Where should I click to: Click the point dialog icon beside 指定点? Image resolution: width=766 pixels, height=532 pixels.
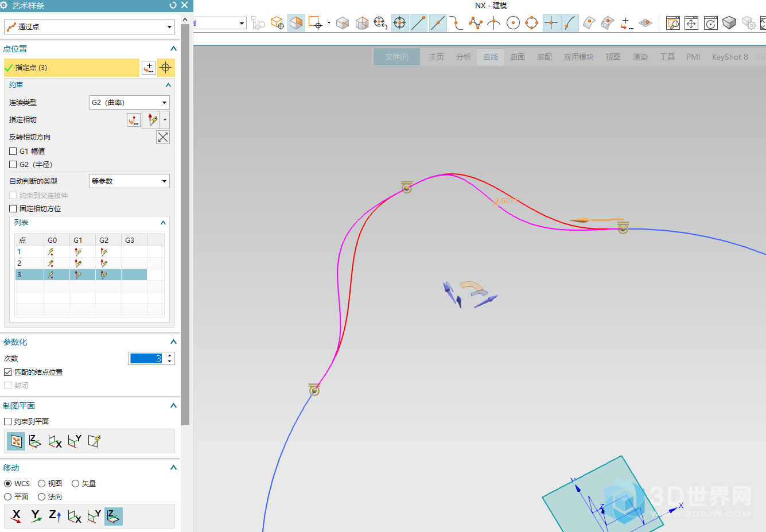tap(149, 68)
